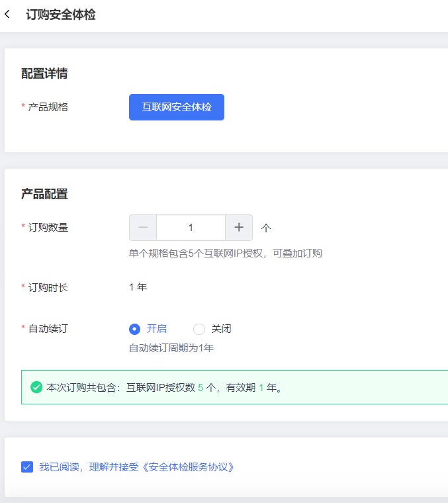Click the 订购数量 field label
448x503 pixels.
click(x=48, y=228)
